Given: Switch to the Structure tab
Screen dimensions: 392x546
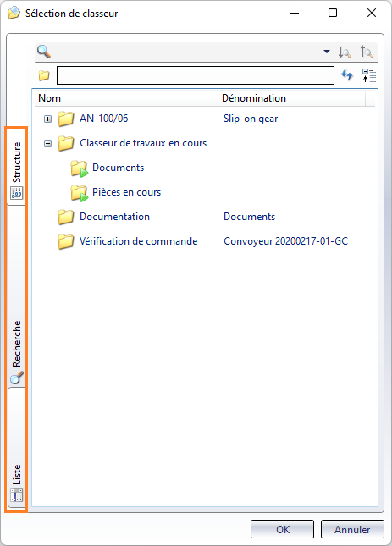Looking at the screenshot, I should click(x=16, y=167).
